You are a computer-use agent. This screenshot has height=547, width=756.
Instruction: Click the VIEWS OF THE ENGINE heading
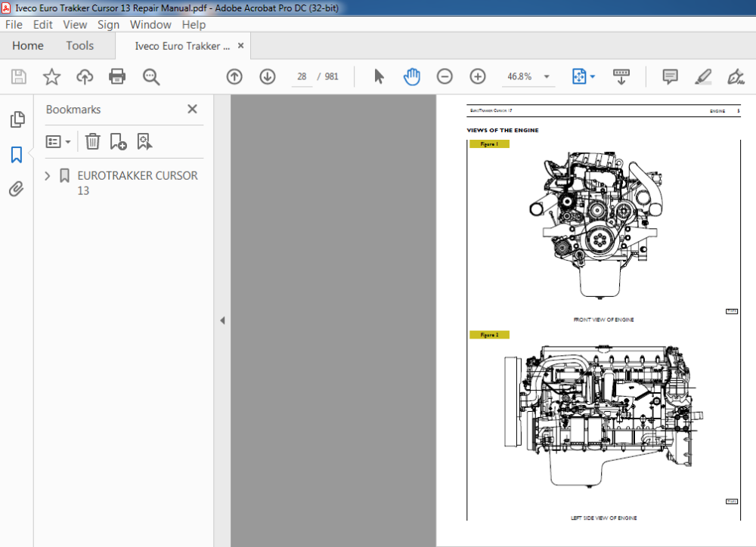503,130
